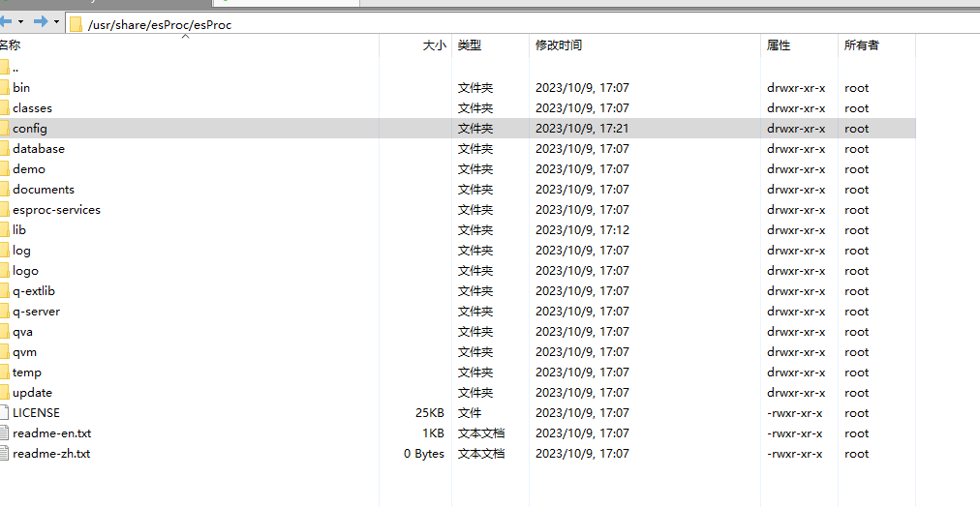Click the file name 'lib'
This screenshot has width=980, height=507.
tap(19, 229)
